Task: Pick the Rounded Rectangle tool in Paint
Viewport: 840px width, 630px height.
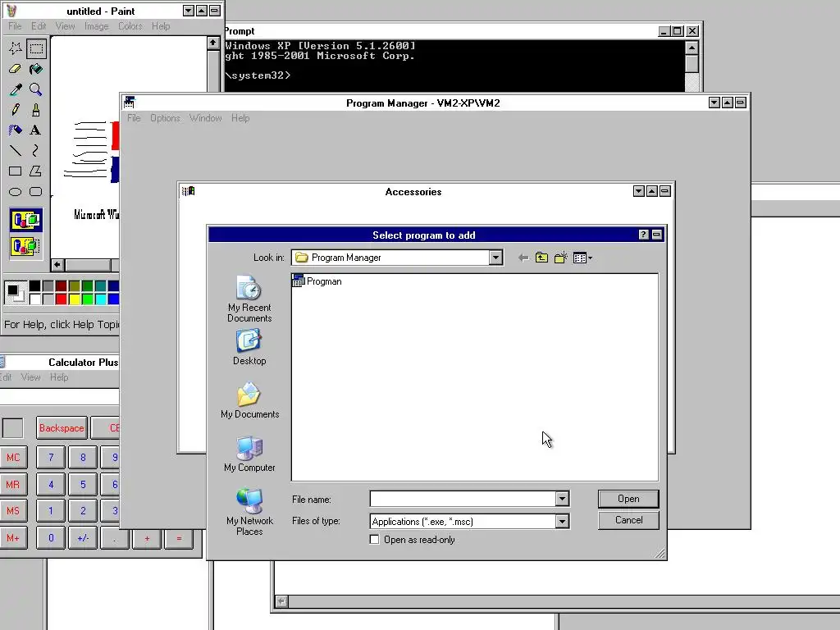Action: pos(36,191)
